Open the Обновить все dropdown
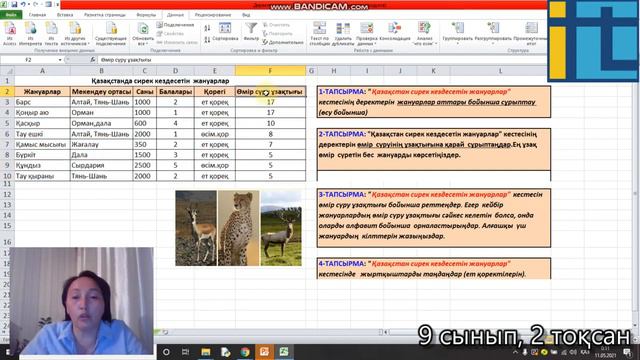The height and width of the screenshot is (360, 640). [143, 33]
